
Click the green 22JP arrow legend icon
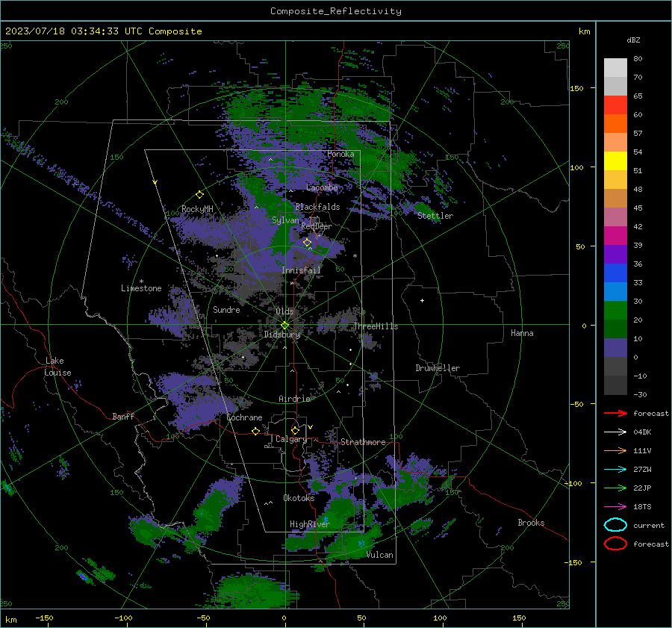615,488
